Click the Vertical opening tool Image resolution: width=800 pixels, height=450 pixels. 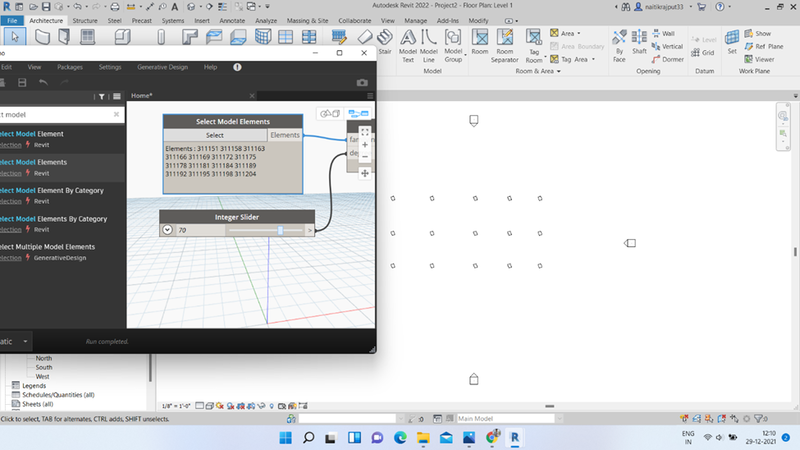pyautogui.click(x=667, y=46)
